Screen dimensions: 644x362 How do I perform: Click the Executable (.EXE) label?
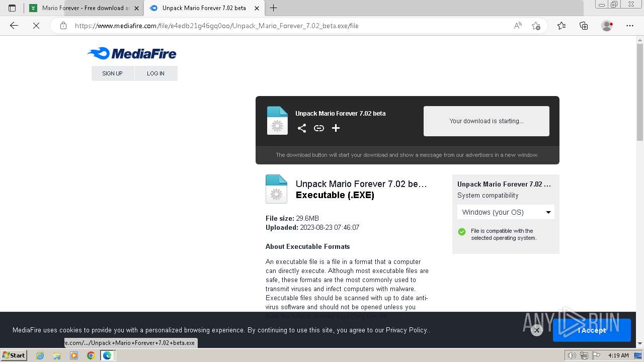pos(335,195)
